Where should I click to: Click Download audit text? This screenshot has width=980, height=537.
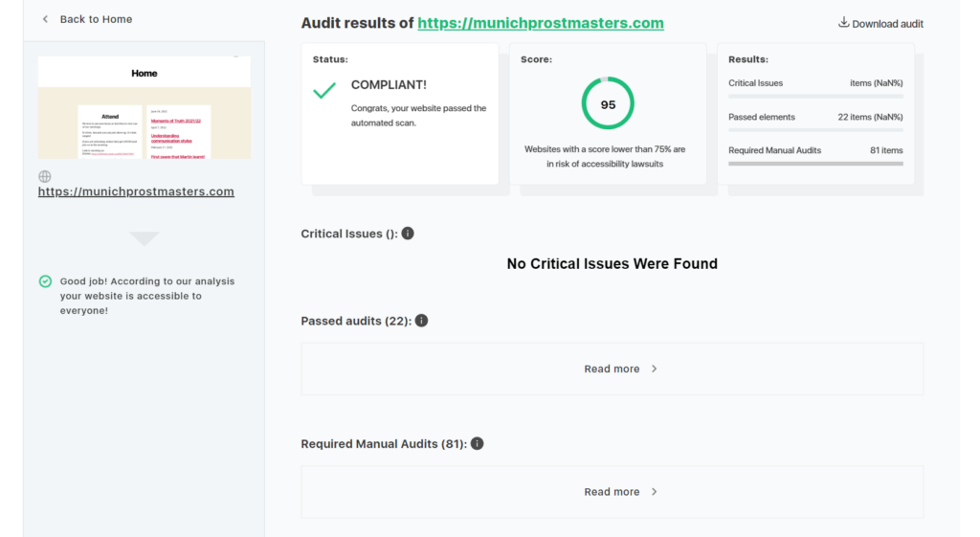(x=887, y=24)
